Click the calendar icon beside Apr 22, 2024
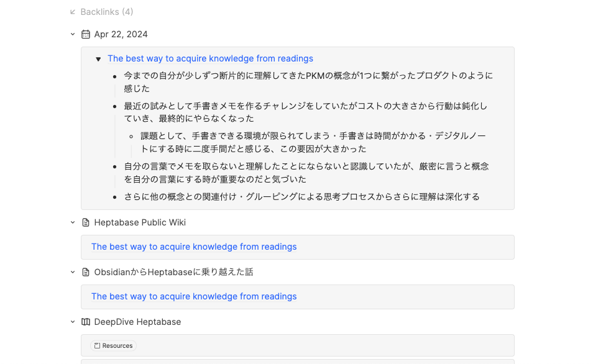 86,34
